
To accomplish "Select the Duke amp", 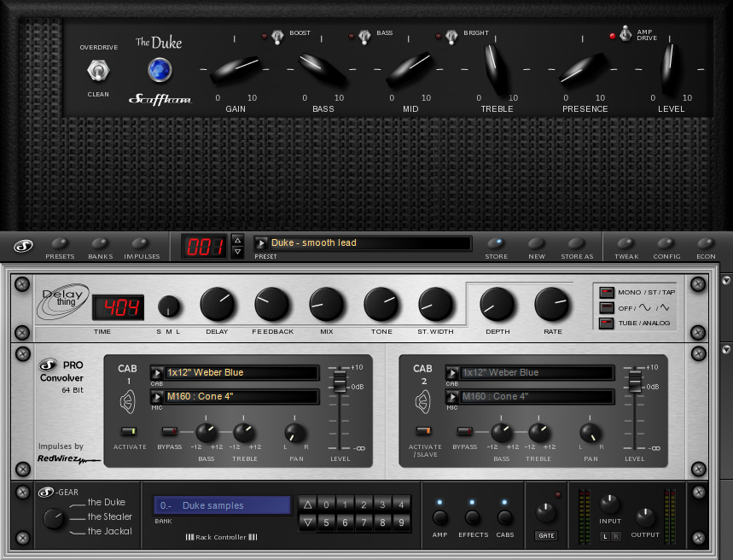I will [107, 502].
